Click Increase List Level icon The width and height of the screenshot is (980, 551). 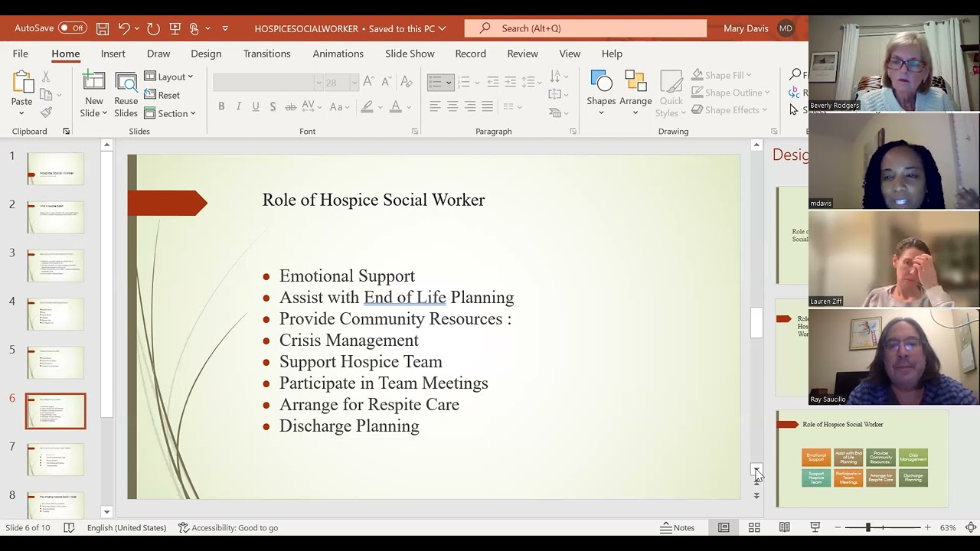[x=510, y=82]
